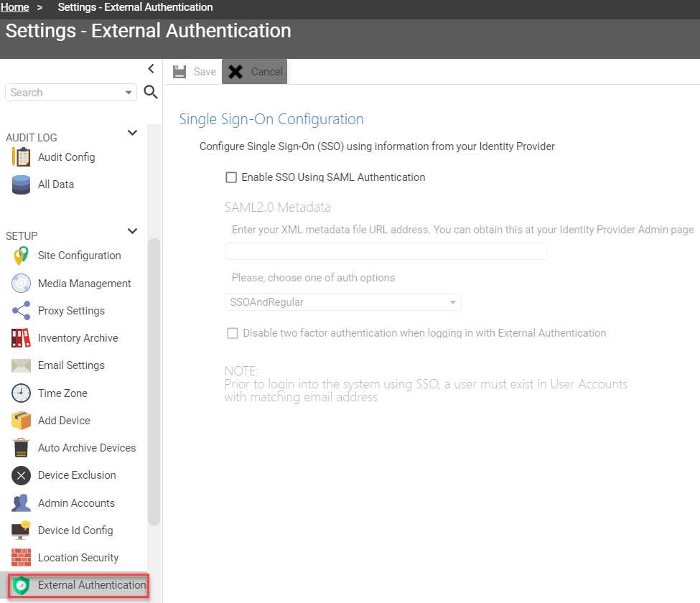Open the SSOAndRegular auth options dropdown
Image resolution: width=700 pixels, height=603 pixels.
click(x=342, y=301)
